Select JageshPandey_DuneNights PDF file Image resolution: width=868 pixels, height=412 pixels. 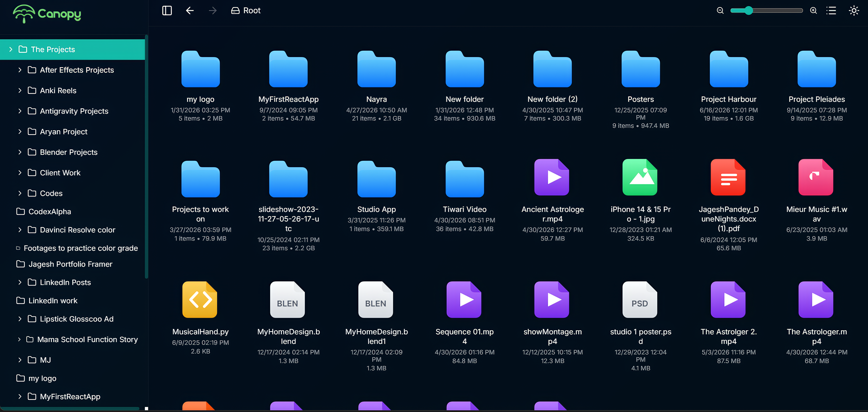coord(728,177)
